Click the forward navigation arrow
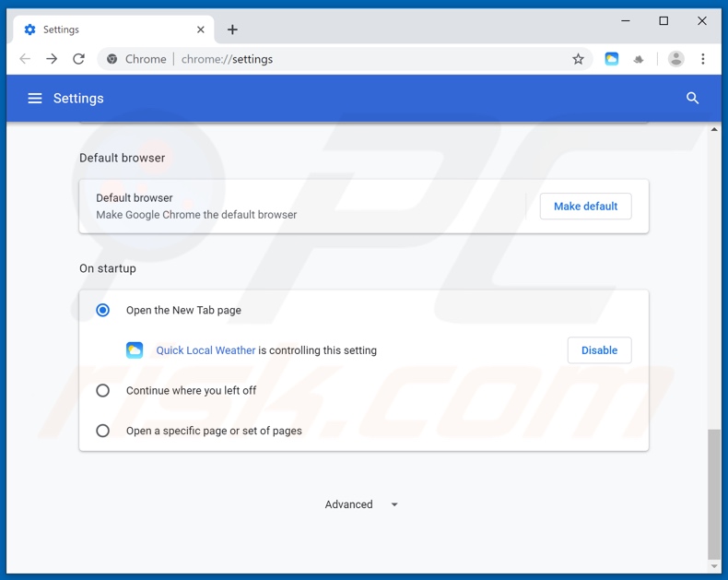Image resolution: width=728 pixels, height=580 pixels. click(x=52, y=59)
